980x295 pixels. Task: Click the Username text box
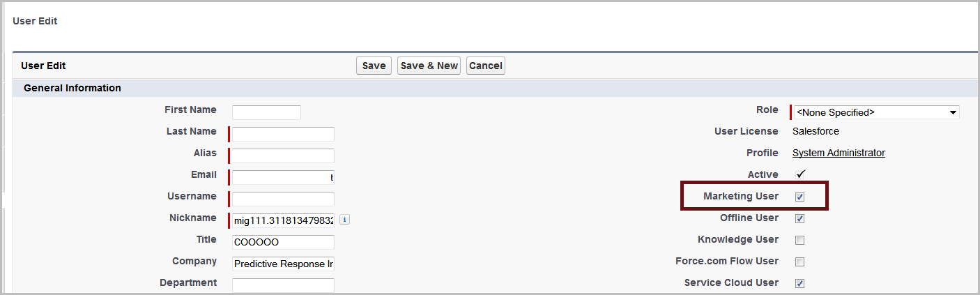coord(283,199)
